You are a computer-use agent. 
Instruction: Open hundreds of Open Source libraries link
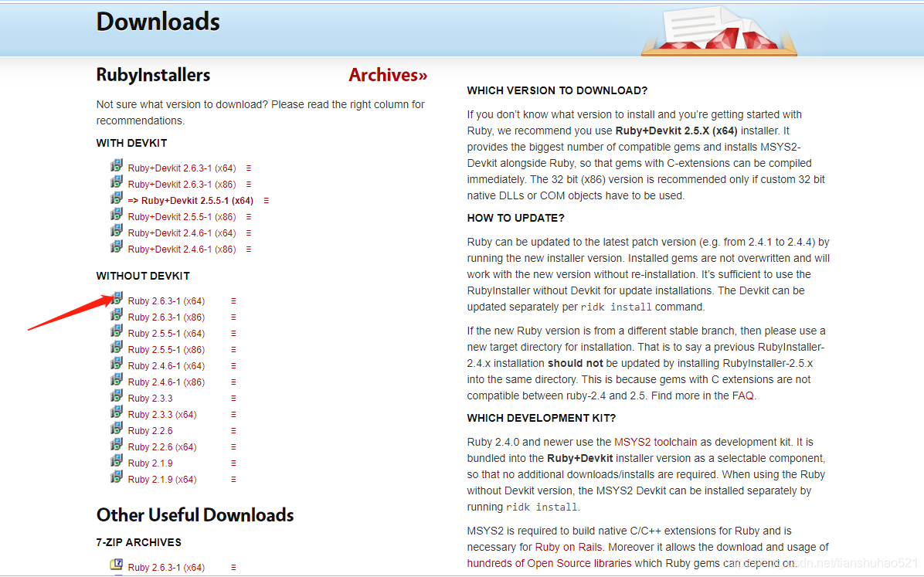point(549,563)
